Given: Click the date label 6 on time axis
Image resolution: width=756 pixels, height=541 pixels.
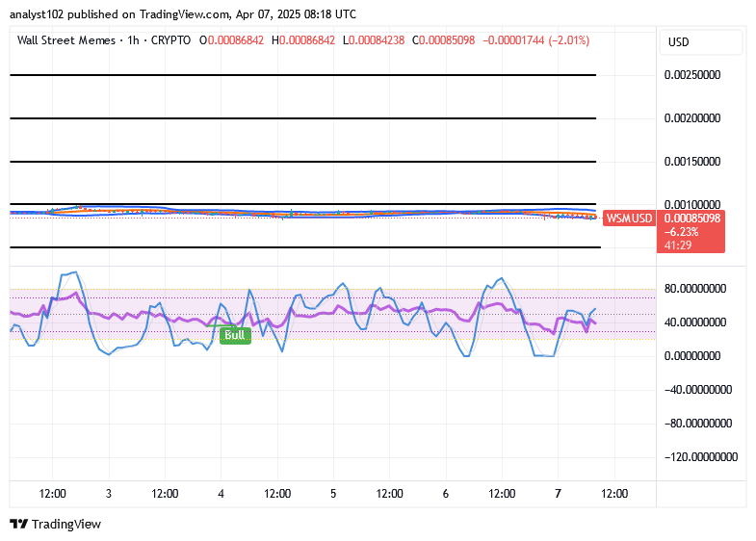Looking at the screenshot, I should coord(446,494).
